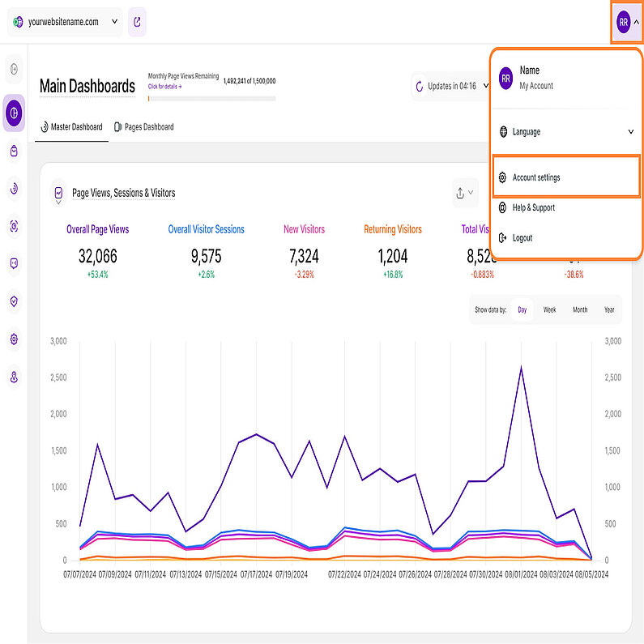The width and height of the screenshot is (644, 644).
Task: Switch to the Pages Dashboard tab
Action: click(x=143, y=127)
